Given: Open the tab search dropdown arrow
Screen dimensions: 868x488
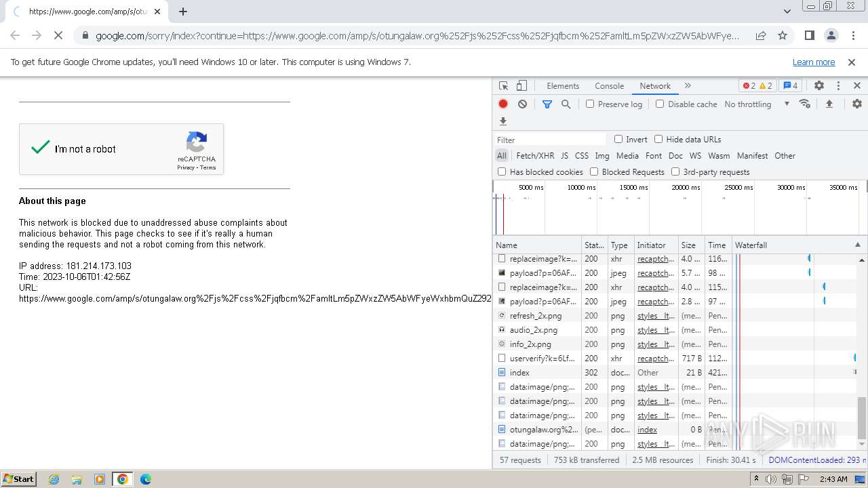Looking at the screenshot, I should (x=787, y=11).
